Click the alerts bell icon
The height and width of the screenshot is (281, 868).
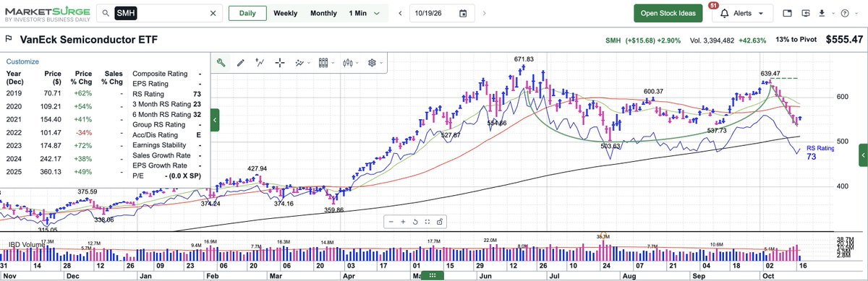(724, 14)
